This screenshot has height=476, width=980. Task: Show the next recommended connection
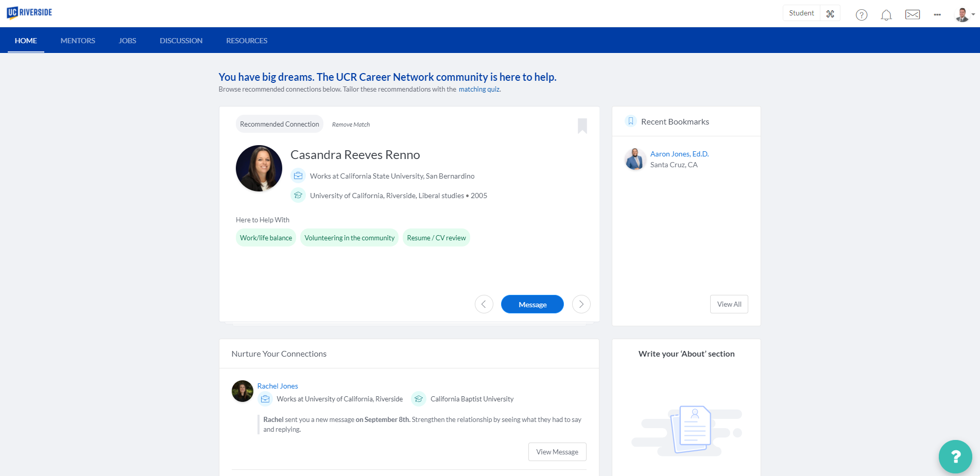pos(581,304)
